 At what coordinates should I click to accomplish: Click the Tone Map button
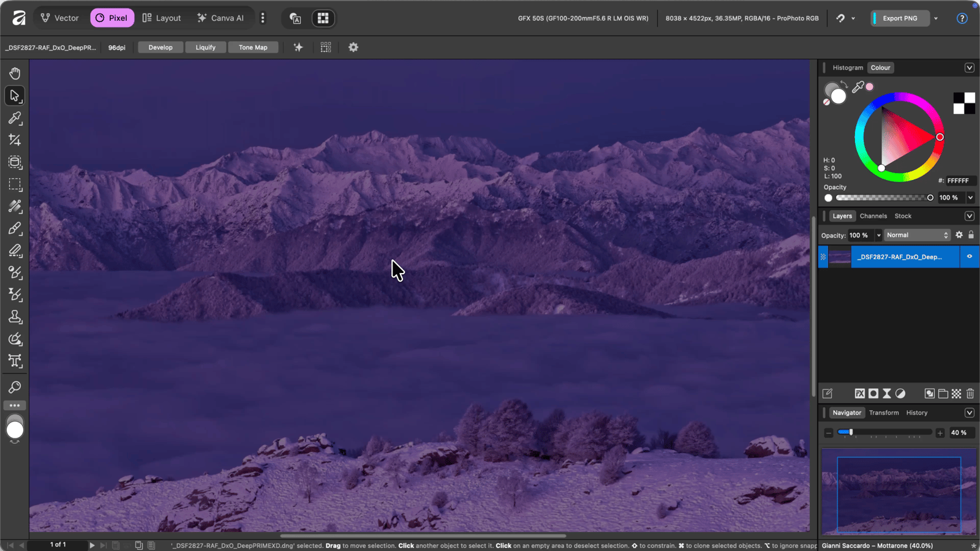coord(253,47)
